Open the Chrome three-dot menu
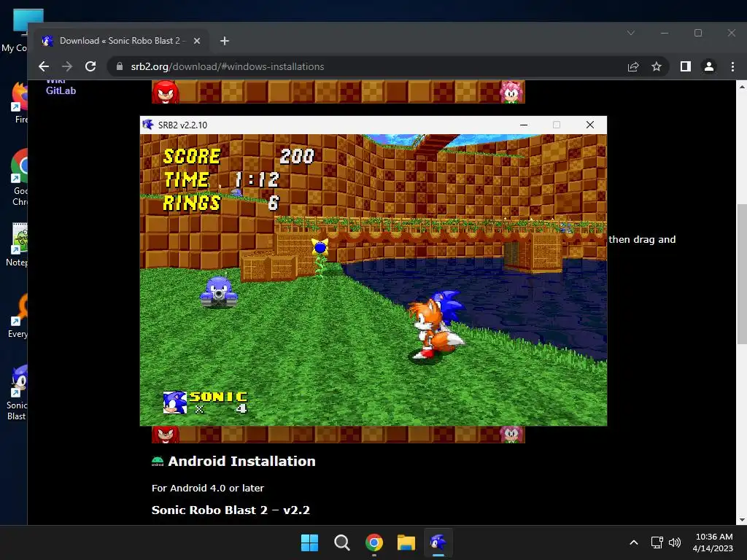 pos(732,66)
